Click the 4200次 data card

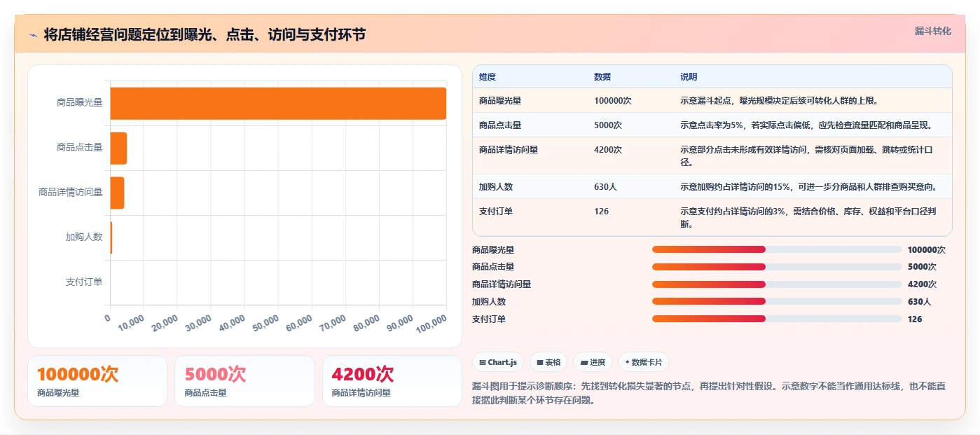[392, 381]
